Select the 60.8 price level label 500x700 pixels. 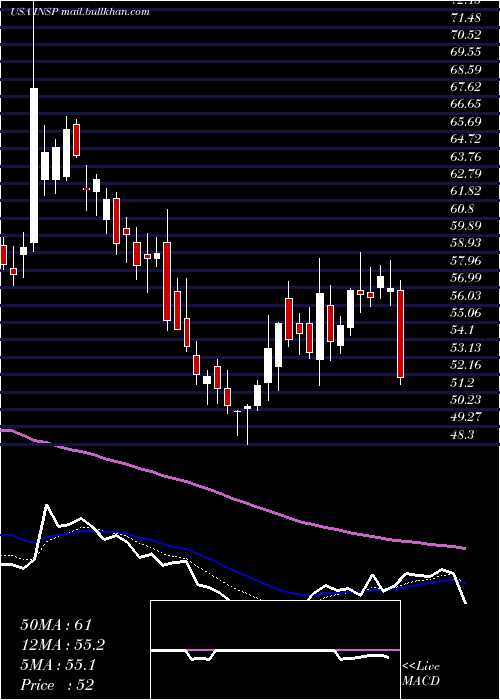tap(463, 209)
